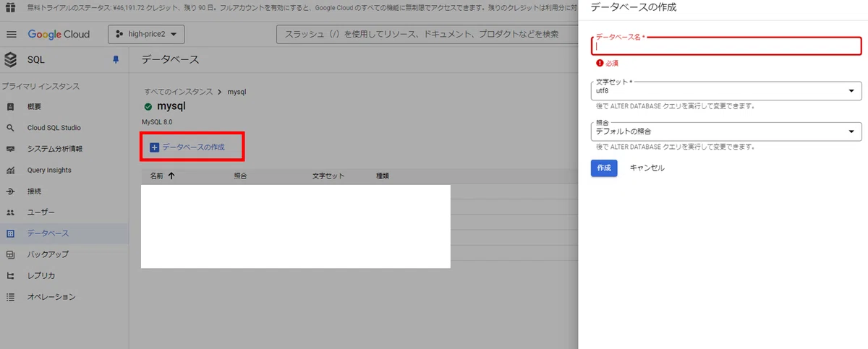The image size is (868, 349).
Task: Open the 概要 sidebar item
Action: click(x=64, y=107)
